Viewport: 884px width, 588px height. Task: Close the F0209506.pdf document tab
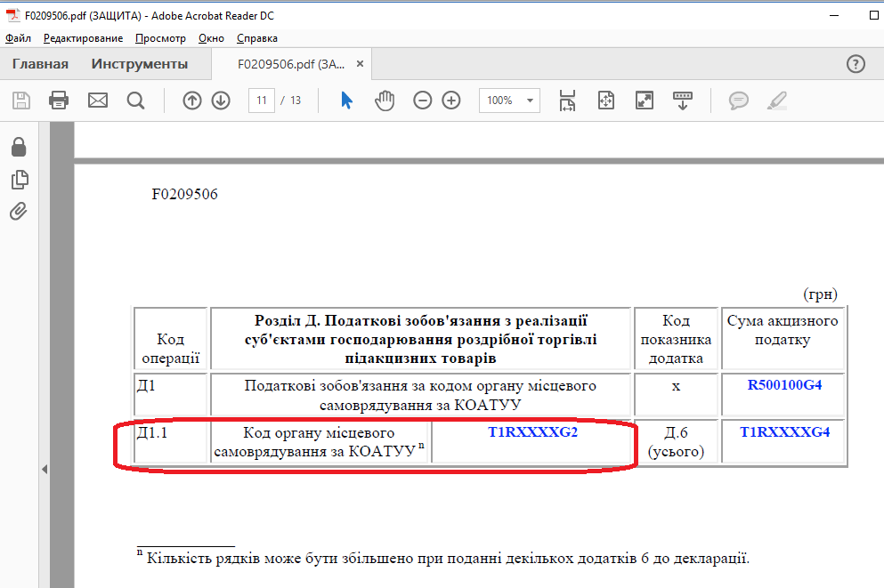point(361,64)
